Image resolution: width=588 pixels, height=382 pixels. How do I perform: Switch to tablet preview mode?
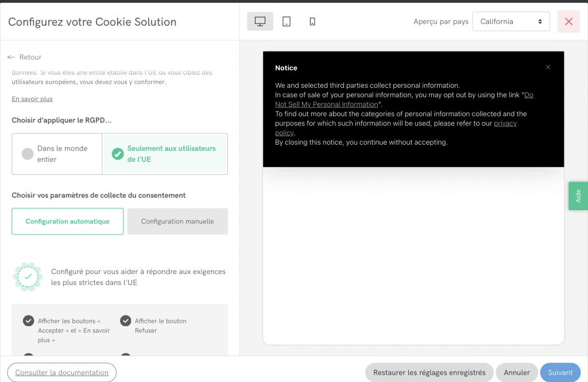(287, 22)
